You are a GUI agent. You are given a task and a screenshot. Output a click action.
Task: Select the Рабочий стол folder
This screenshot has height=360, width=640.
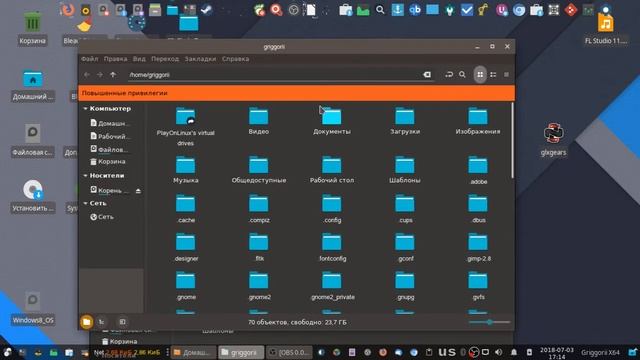pyautogui.click(x=332, y=170)
